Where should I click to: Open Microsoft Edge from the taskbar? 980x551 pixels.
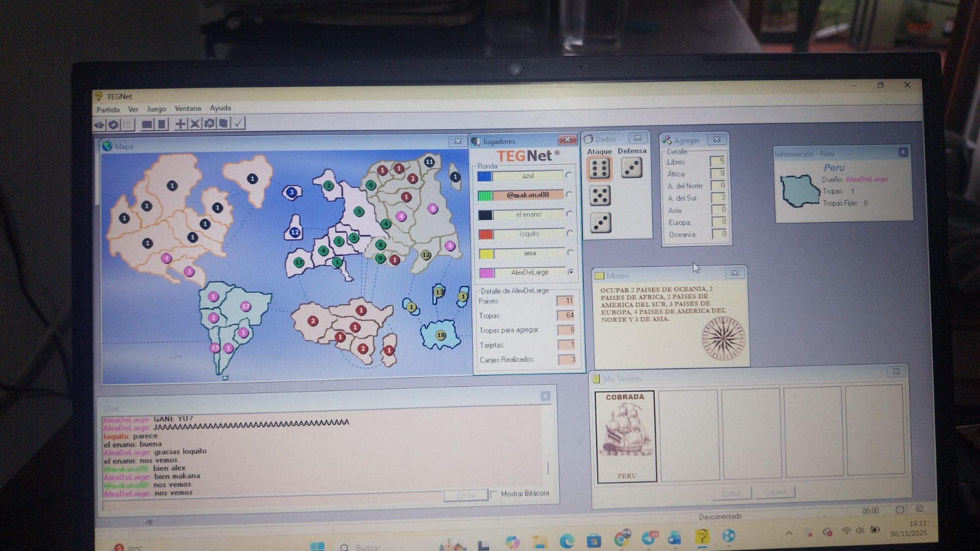pos(567,540)
